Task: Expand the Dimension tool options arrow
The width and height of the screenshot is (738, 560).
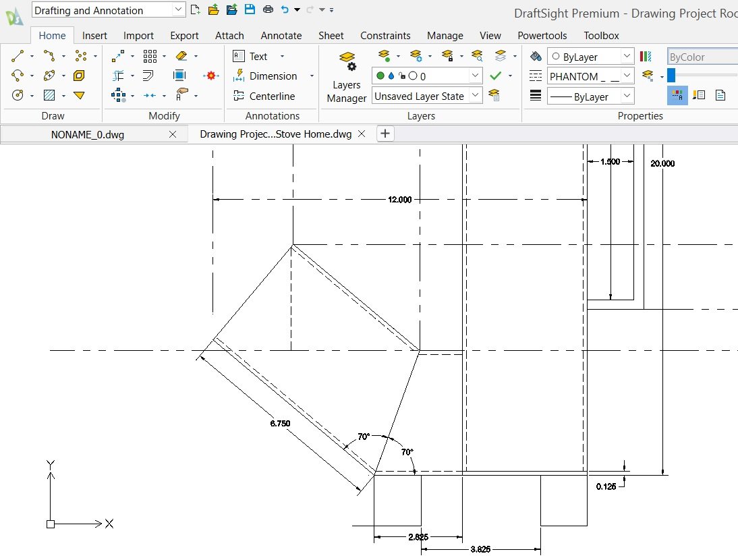Action: (x=312, y=76)
